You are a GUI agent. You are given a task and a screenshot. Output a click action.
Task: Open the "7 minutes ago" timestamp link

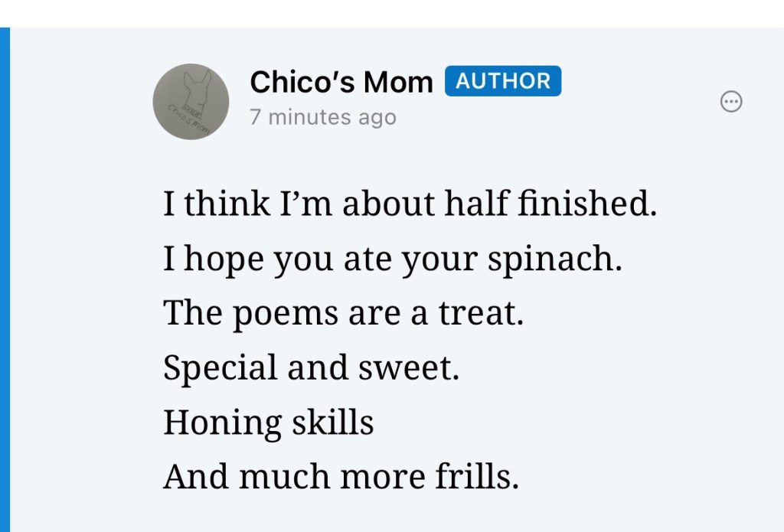[x=323, y=117]
